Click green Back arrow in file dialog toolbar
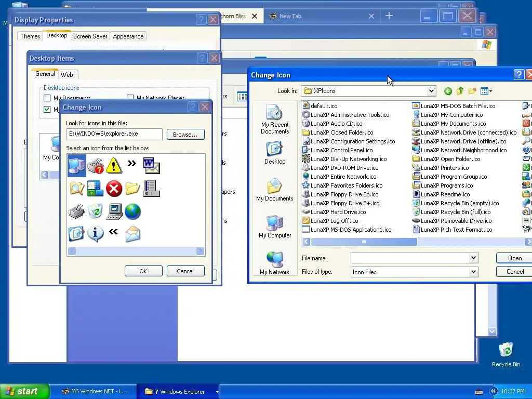Image resolution: width=532 pixels, height=399 pixels. (x=448, y=91)
